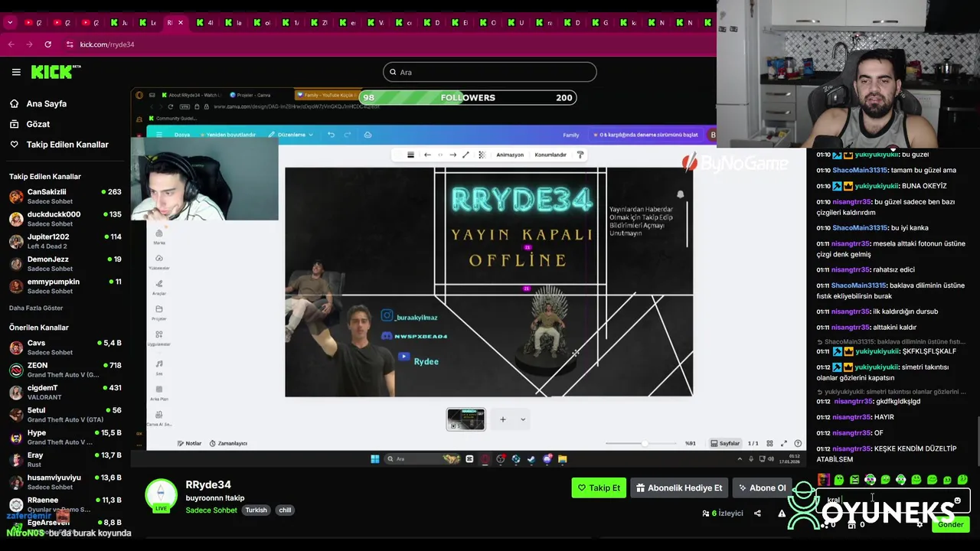
Task: Click Canva line start arrow icon
Action: [427, 155]
